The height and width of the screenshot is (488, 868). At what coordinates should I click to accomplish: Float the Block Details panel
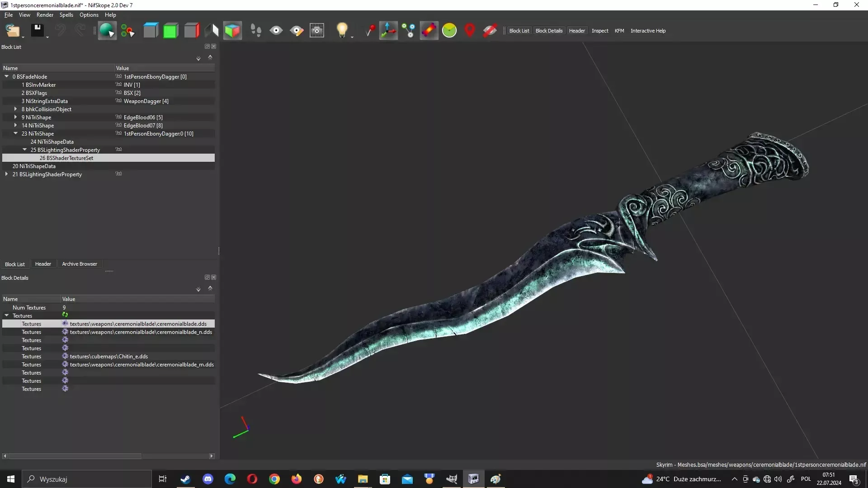click(x=207, y=277)
